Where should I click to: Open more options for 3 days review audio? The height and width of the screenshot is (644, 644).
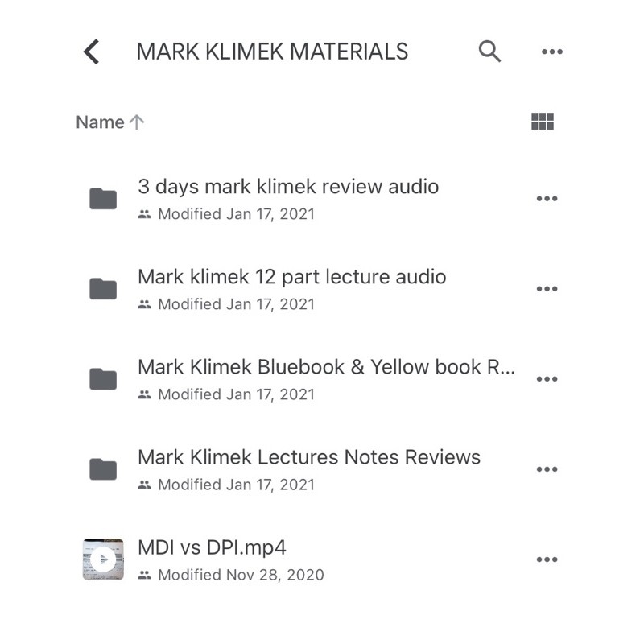pyautogui.click(x=547, y=199)
